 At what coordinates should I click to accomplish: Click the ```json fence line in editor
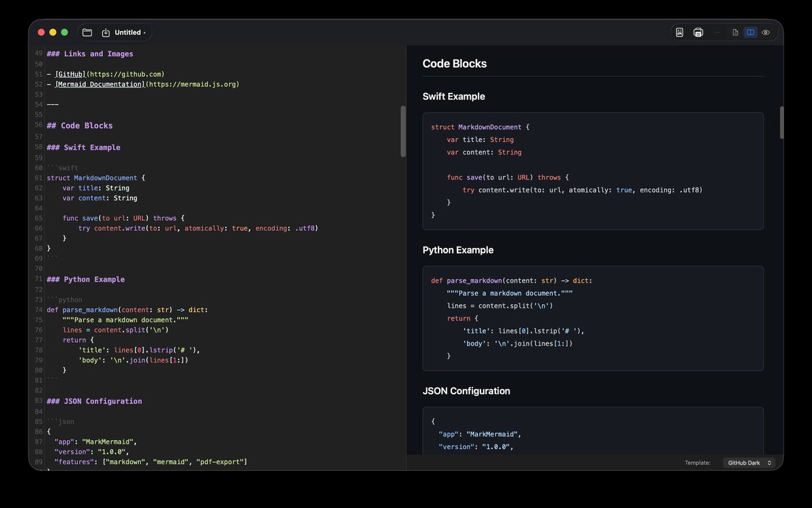click(60, 421)
